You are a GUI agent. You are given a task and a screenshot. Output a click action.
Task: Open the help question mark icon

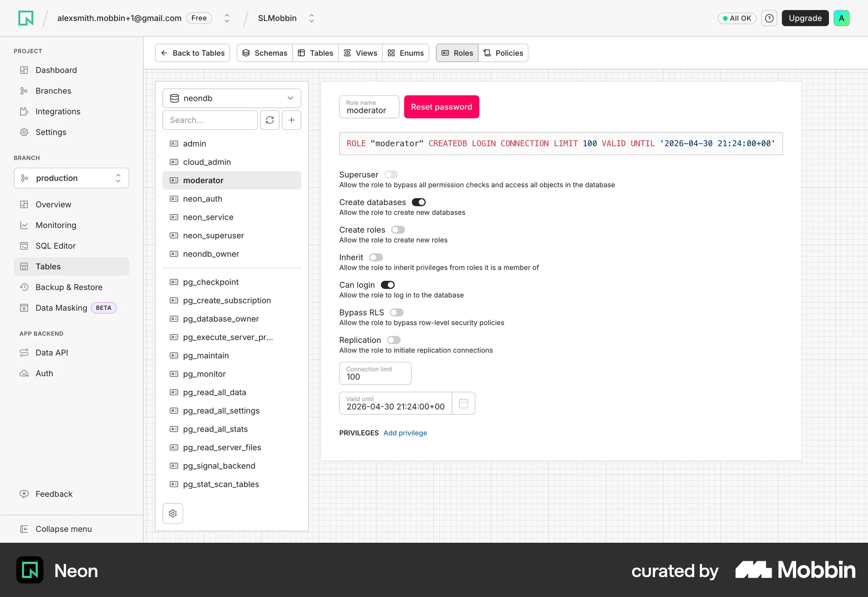pos(769,18)
